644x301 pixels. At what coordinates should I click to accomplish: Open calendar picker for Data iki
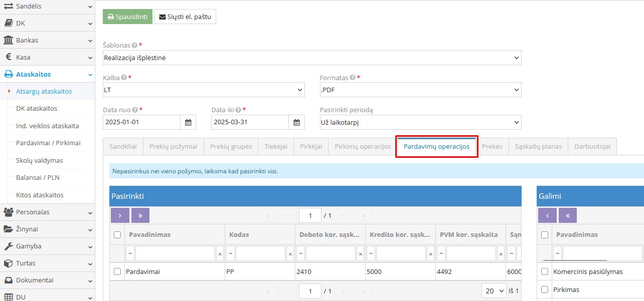point(296,122)
